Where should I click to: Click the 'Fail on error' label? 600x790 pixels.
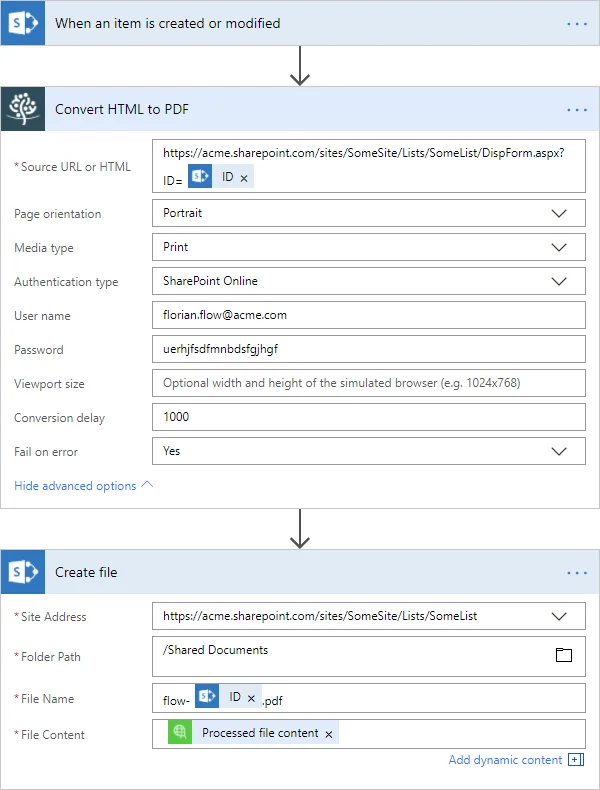click(46, 452)
